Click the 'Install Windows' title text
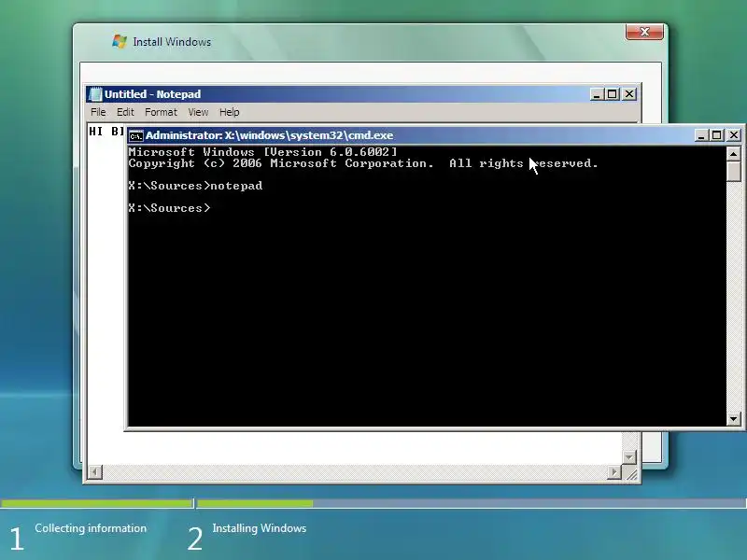The height and width of the screenshot is (560, 747). (x=172, y=42)
